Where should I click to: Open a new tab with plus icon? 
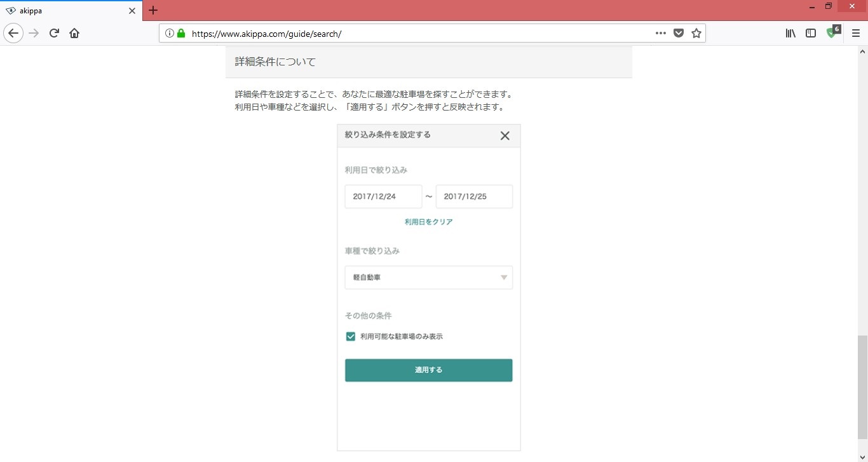(x=153, y=10)
